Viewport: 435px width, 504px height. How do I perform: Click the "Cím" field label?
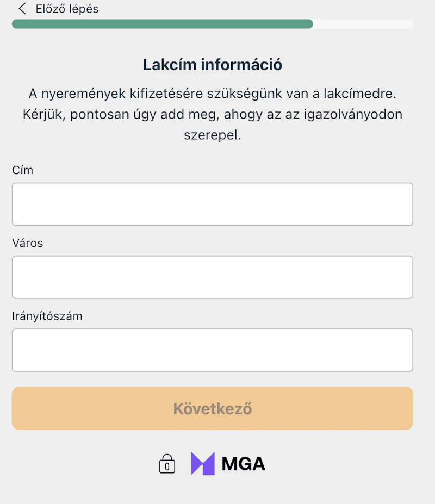tap(23, 170)
